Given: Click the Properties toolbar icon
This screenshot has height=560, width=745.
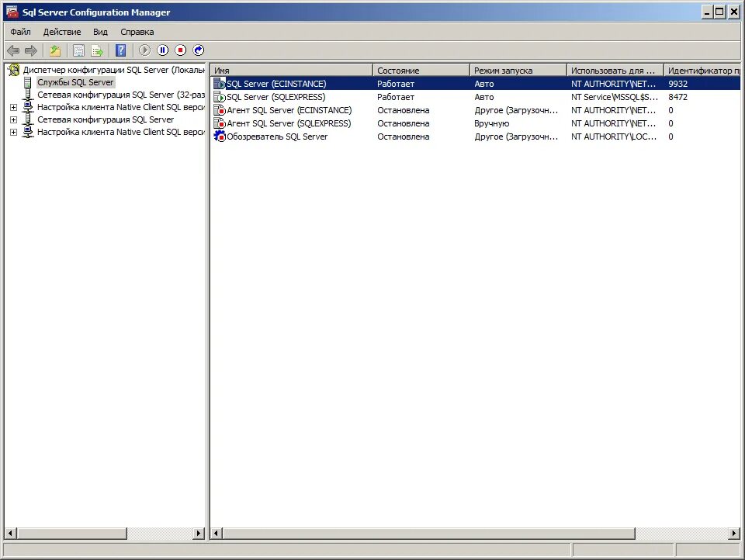Looking at the screenshot, I should [x=79, y=50].
